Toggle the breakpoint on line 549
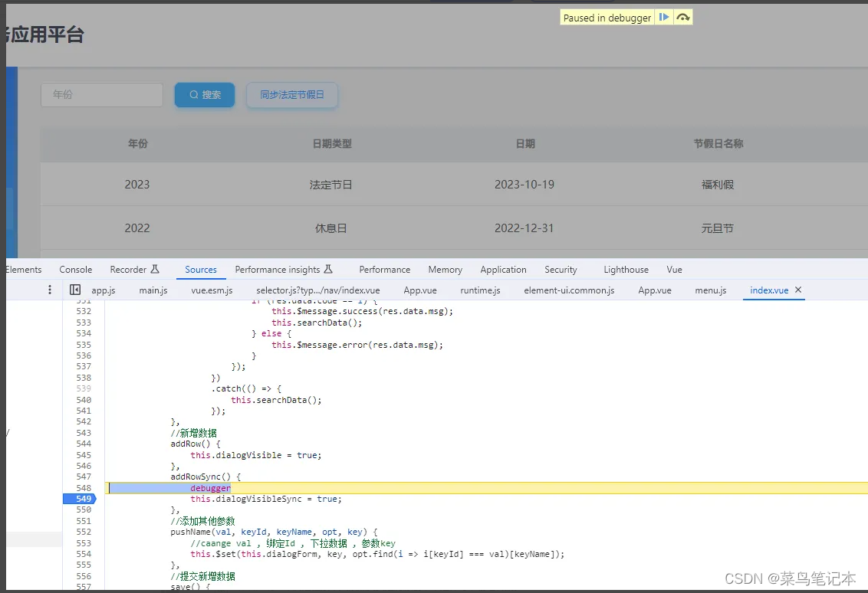 coord(84,499)
